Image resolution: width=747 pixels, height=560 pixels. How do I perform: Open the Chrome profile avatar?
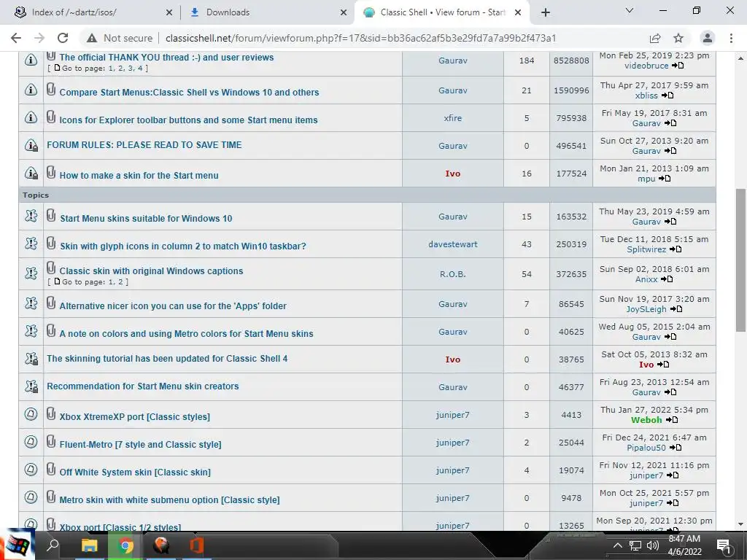click(708, 38)
